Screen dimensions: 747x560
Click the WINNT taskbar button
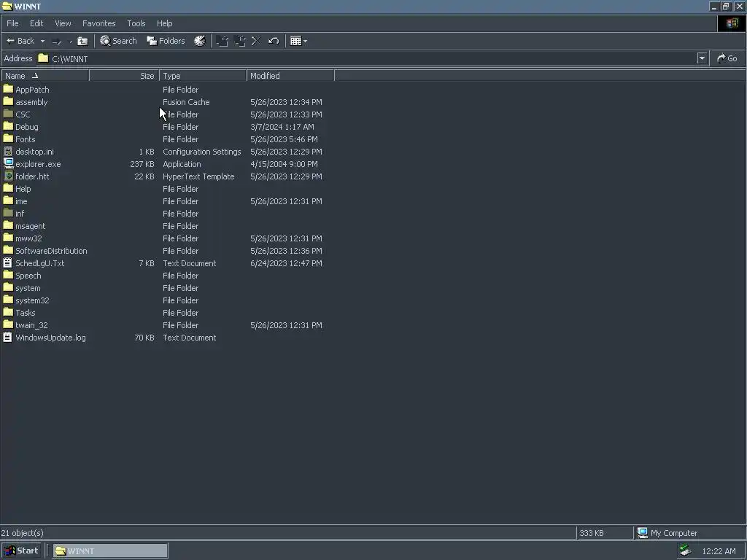point(110,551)
